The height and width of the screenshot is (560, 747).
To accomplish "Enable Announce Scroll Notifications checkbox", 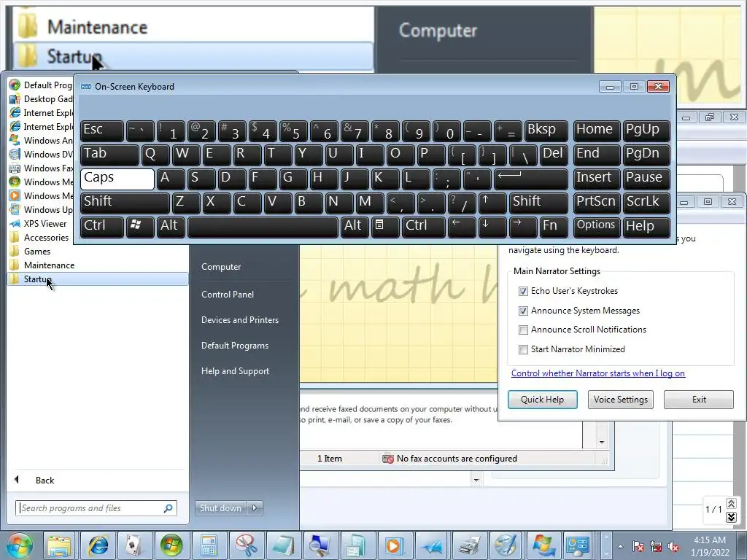I will tap(523, 330).
